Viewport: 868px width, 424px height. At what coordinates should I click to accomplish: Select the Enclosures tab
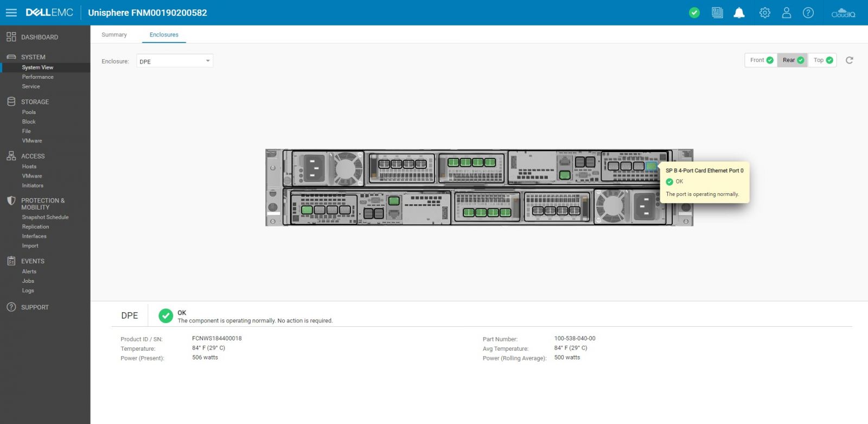tap(164, 35)
